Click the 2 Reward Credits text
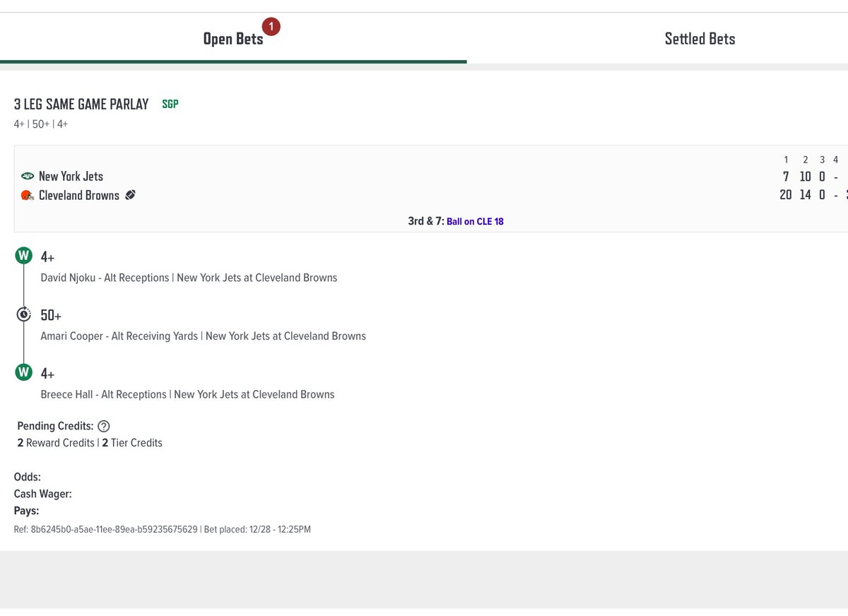Image resolution: width=848 pixels, height=616 pixels. (x=56, y=443)
